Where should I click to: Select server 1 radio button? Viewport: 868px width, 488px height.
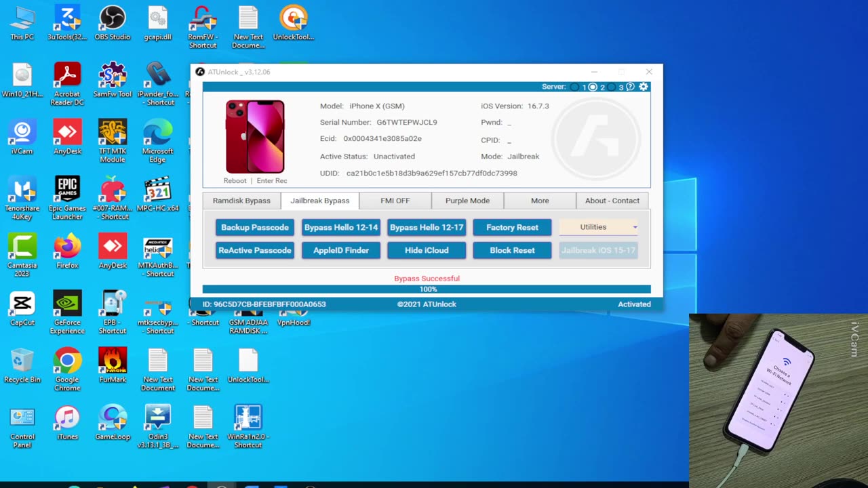(x=575, y=87)
